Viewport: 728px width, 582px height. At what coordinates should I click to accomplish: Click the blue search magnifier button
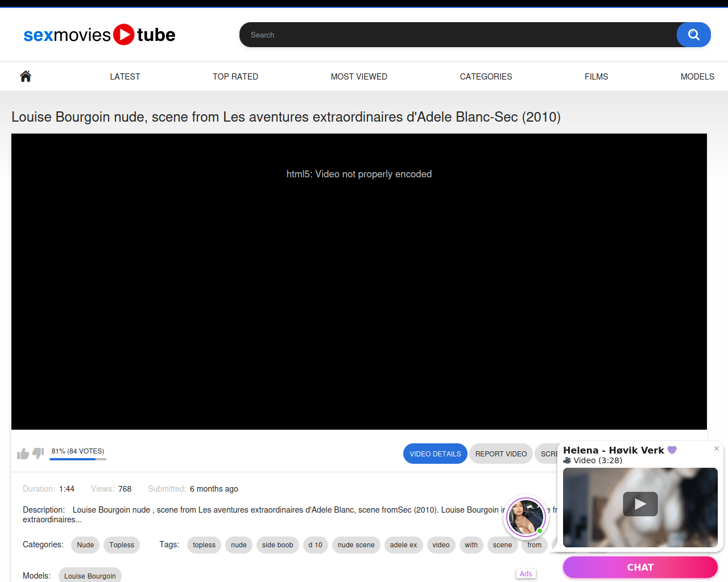click(693, 35)
